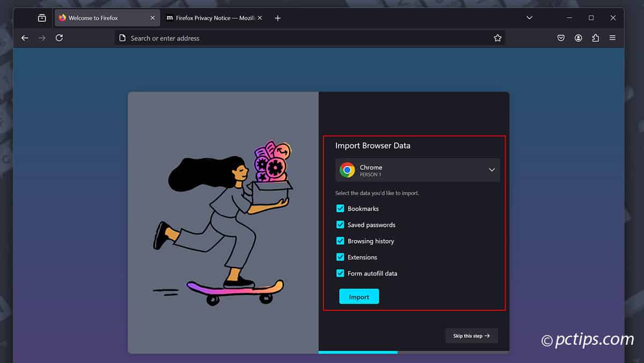644x363 pixels.
Task: Click 'Select the data you'd like to import' text
Action: (x=377, y=193)
